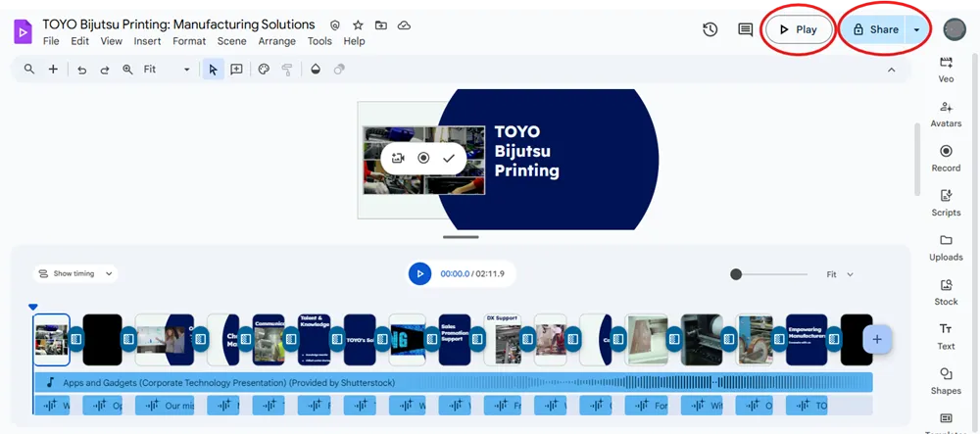
Task: Confirm with the checkmark on canvas overlay
Action: coord(449,158)
